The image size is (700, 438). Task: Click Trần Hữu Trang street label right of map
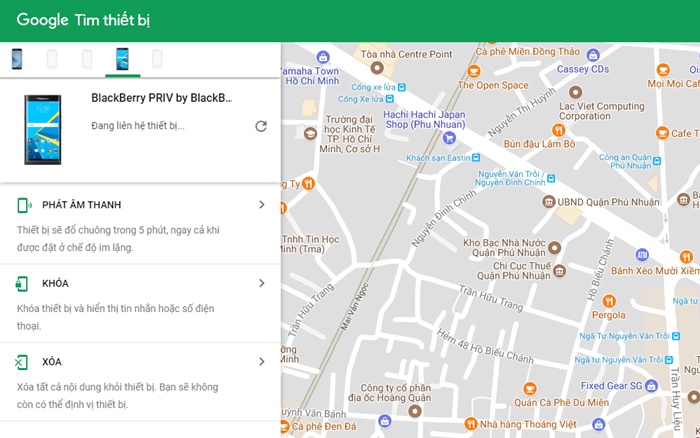pos(491,298)
